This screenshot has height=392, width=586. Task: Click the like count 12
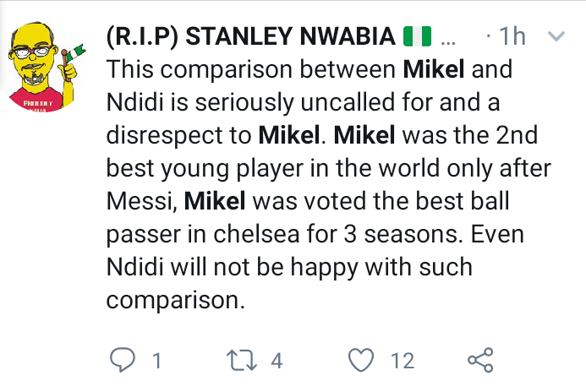click(403, 361)
